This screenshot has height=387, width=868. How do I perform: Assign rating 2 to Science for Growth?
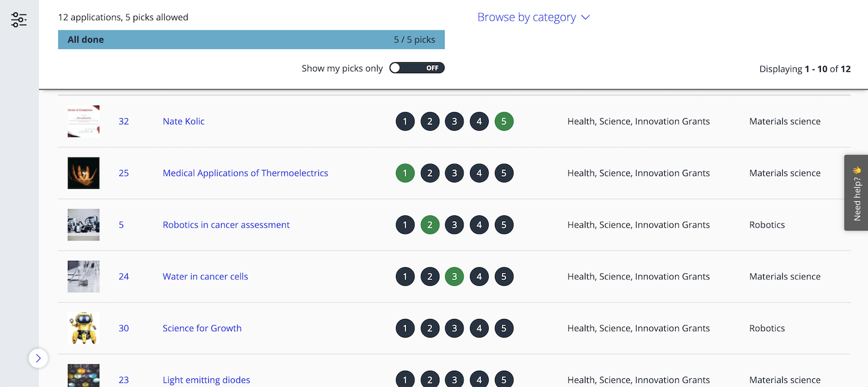pyautogui.click(x=429, y=328)
